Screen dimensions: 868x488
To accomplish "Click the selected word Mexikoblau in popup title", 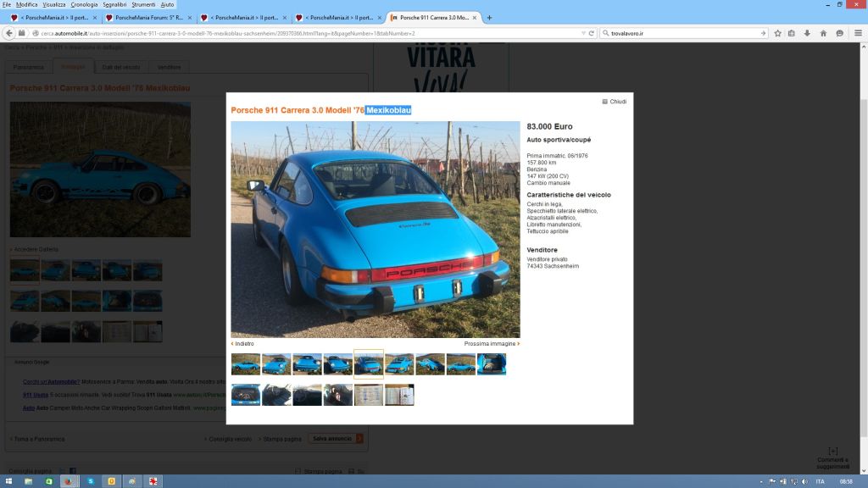I will coord(388,111).
